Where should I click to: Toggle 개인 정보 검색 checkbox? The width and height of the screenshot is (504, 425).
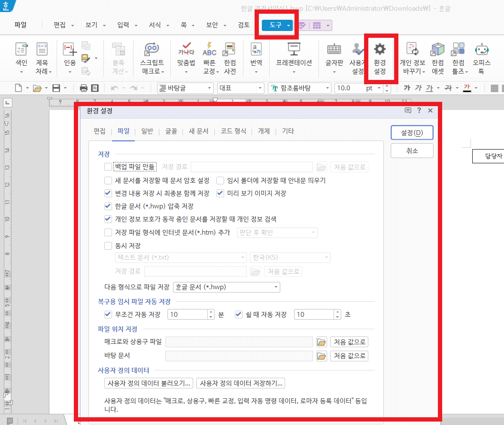pyautogui.click(x=108, y=219)
